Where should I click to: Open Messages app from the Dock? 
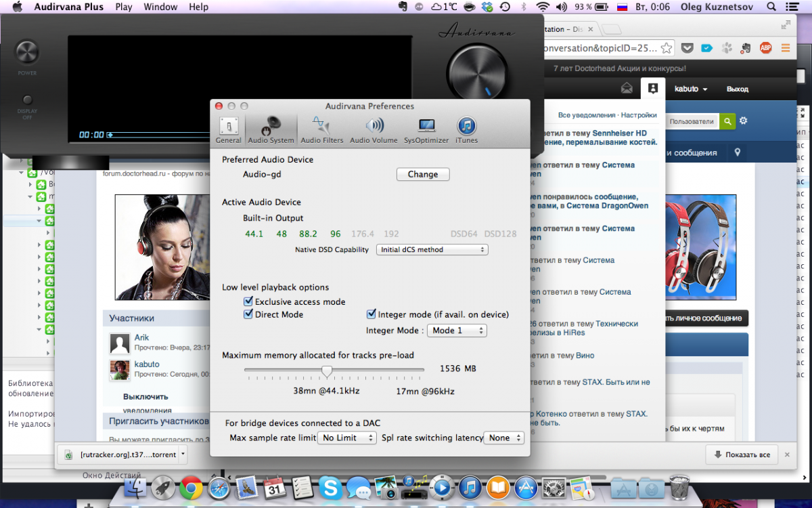click(x=358, y=487)
